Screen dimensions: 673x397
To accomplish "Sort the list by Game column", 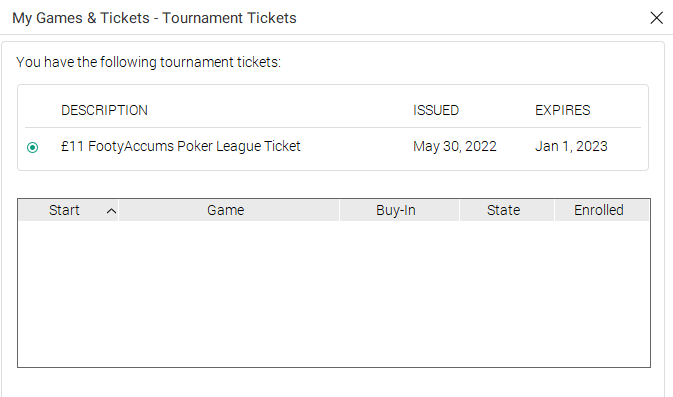I will (229, 210).
